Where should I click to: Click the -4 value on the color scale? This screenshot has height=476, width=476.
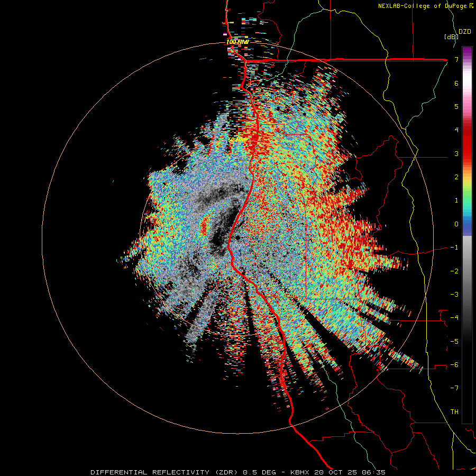454,318
